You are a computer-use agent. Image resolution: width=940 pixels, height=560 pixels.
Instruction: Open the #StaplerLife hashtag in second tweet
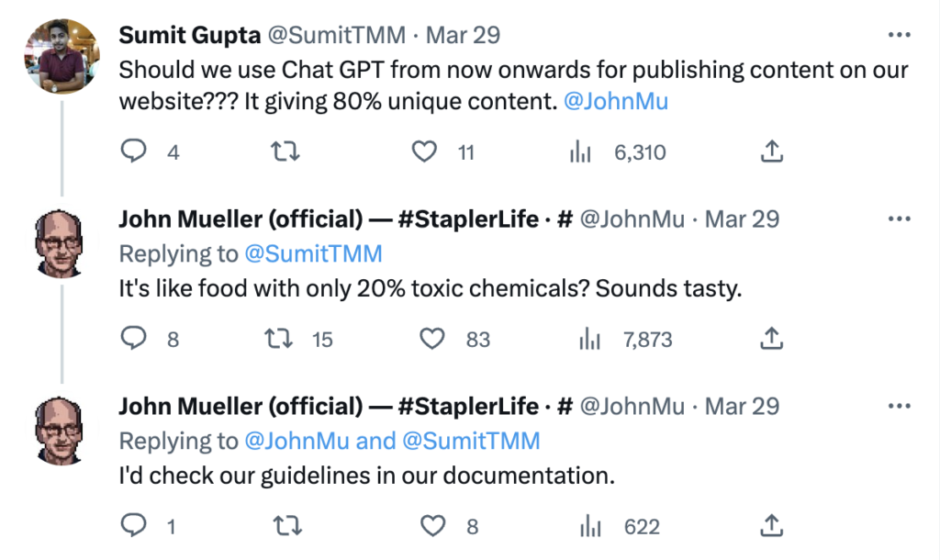pos(467,219)
